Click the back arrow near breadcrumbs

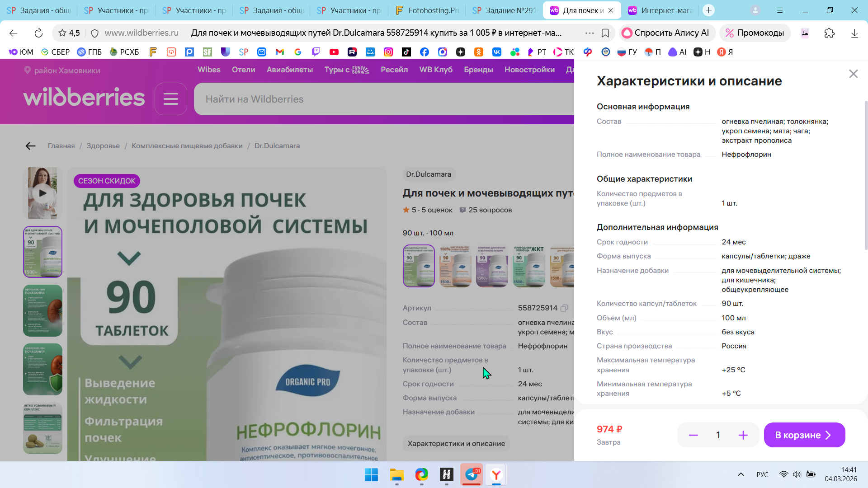pos(30,146)
